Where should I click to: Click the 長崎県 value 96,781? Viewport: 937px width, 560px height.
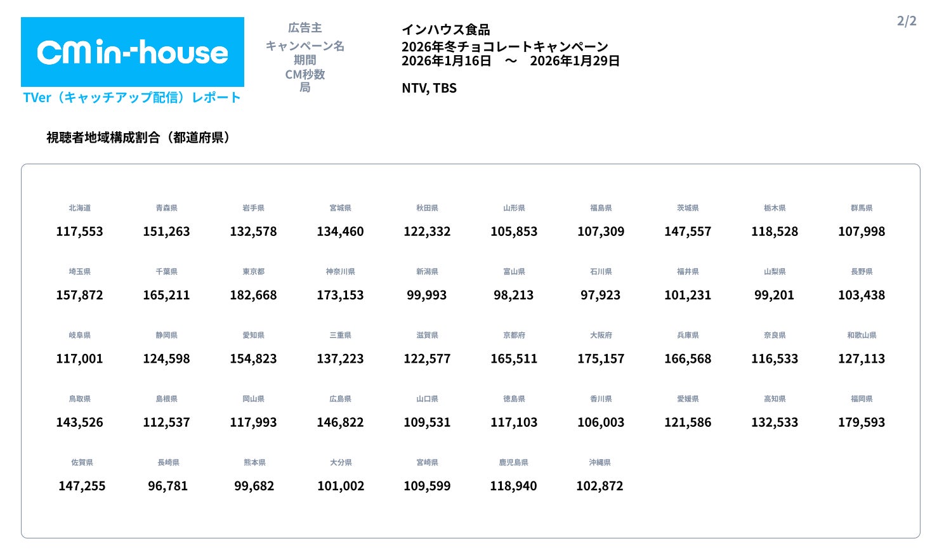click(167, 486)
